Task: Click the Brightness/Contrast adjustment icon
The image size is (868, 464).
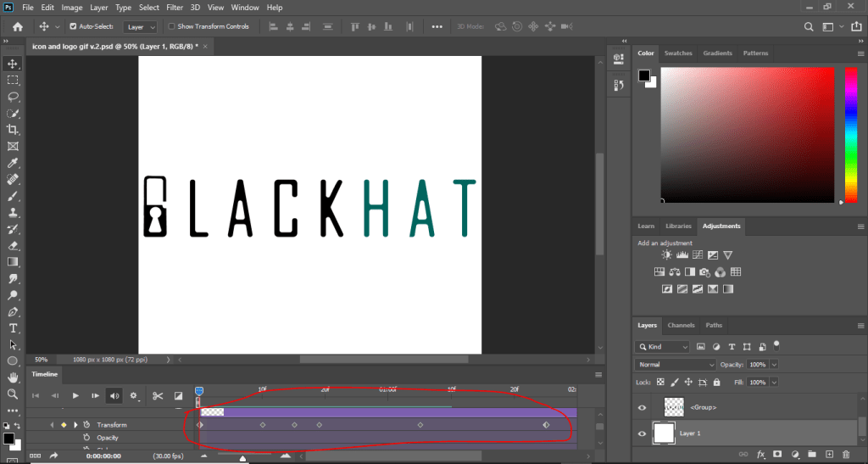Action: coord(667,255)
